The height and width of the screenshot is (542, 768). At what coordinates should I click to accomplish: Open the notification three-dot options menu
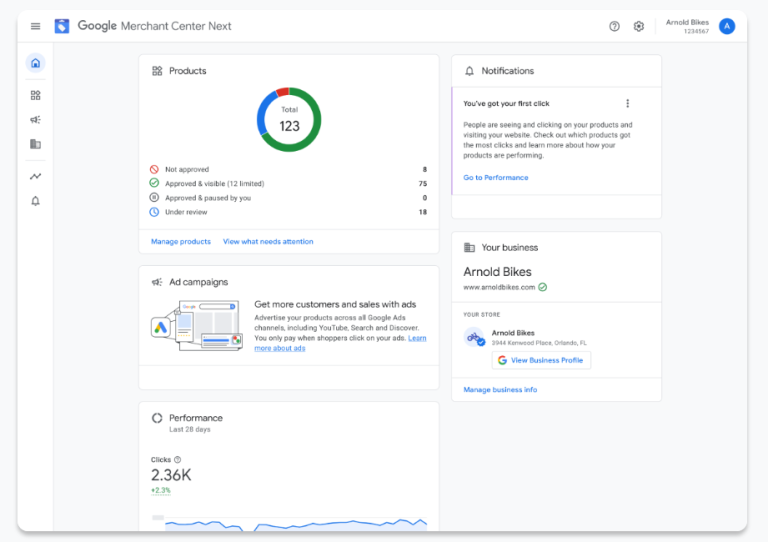coord(627,103)
